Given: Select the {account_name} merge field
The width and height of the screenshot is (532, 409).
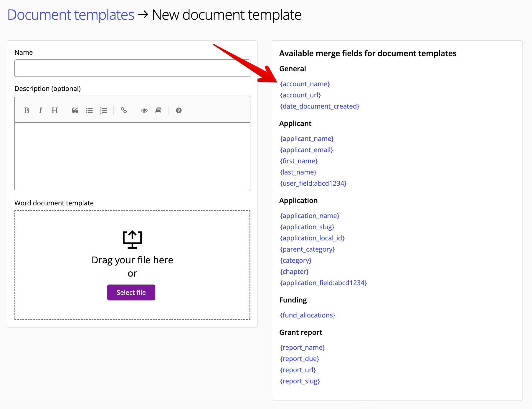Looking at the screenshot, I should click(305, 84).
